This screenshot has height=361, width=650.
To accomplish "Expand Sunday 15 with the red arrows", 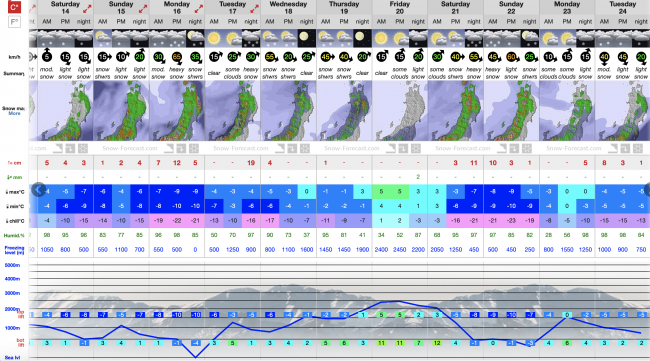I will [143, 8].
